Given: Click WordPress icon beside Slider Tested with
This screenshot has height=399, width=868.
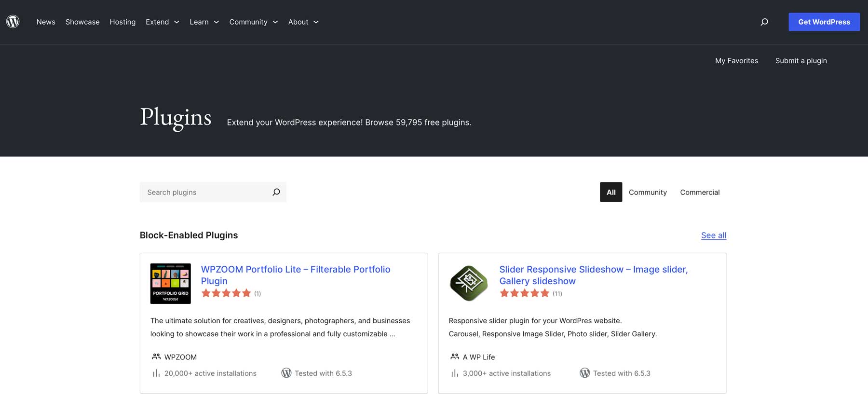Looking at the screenshot, I should tap(585, 373).
